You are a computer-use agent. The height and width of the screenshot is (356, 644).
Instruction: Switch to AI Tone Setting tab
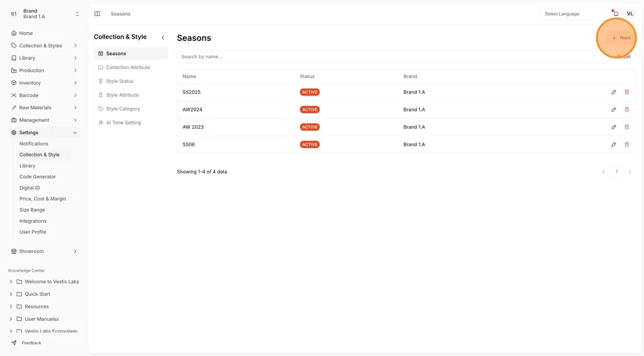131,123
